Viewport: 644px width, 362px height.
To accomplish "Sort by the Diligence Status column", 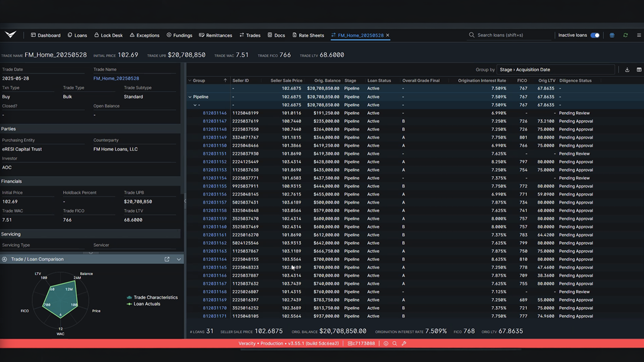I will click(x=575, y=81).
